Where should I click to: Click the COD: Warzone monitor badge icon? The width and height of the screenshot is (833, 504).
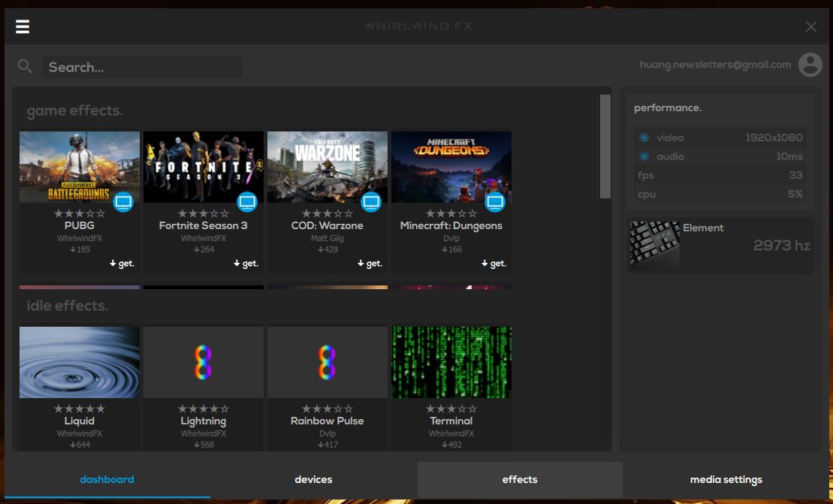(371, 201)
